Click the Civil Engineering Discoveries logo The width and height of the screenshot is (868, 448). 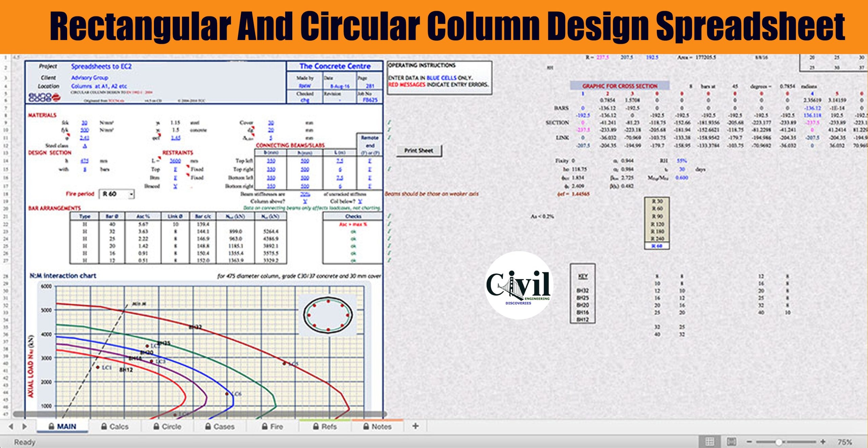pyautogui.click(x=519, y=286)
